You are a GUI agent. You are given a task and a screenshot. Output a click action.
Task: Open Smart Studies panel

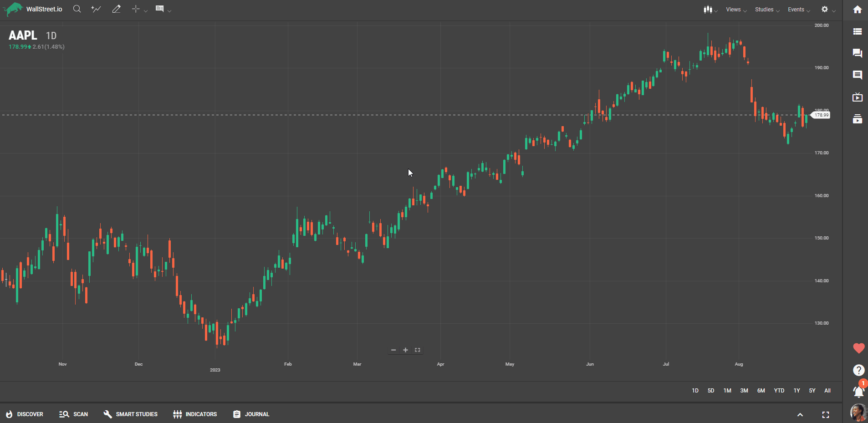coord(130,414)
